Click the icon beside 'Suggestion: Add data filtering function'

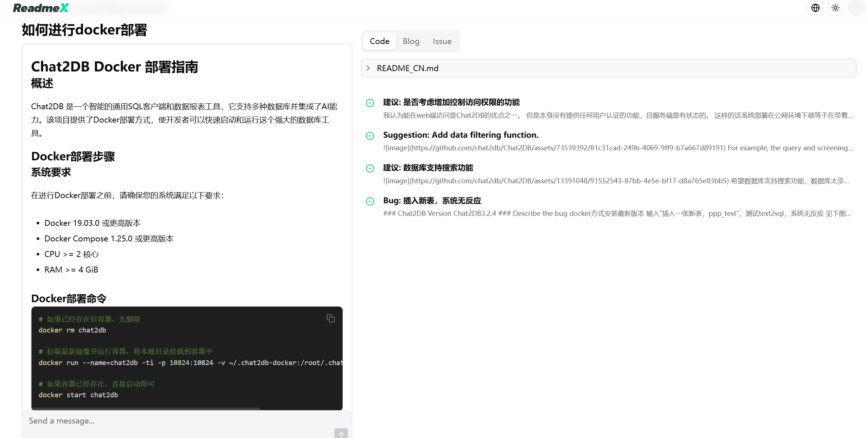click(x=370, y=136)
